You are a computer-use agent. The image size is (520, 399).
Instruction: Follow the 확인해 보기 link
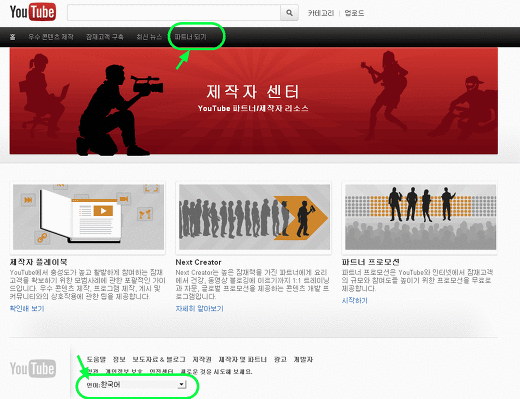point(27,308)
